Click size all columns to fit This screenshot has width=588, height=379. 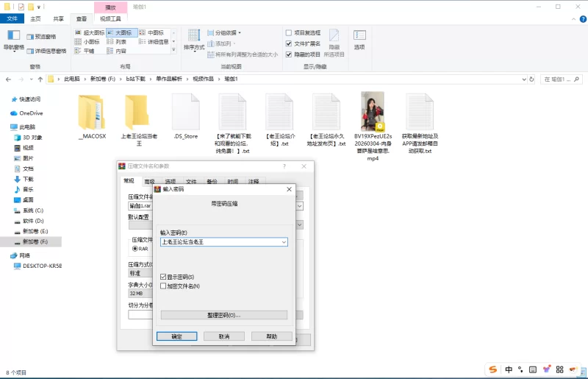[243, 54]
